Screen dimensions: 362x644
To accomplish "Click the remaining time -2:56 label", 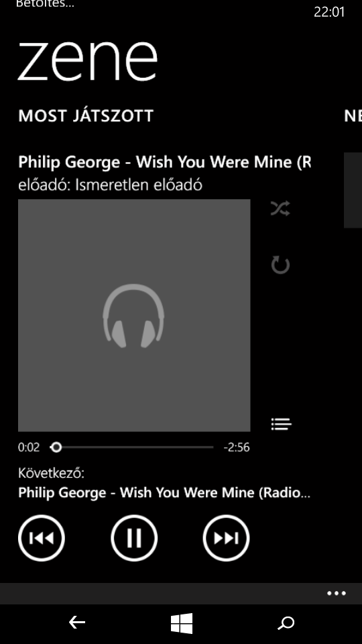I will click(237, 447).
